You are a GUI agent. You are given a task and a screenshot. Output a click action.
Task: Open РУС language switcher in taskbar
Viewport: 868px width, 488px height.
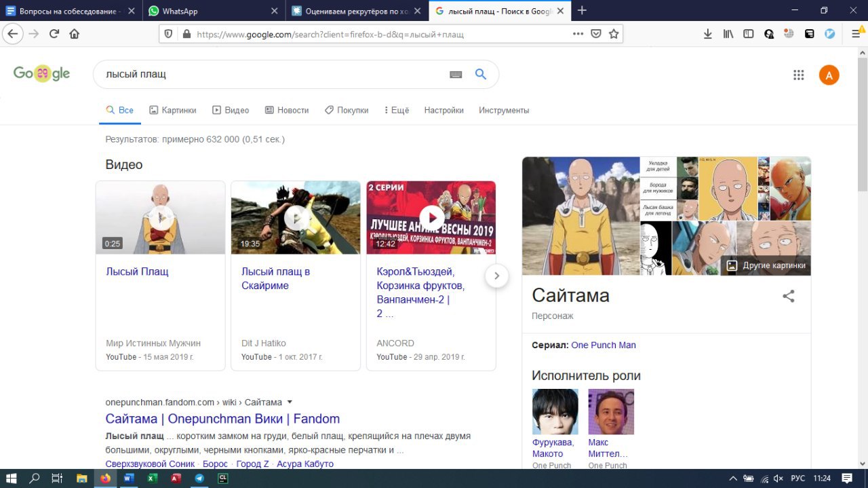pyautogui.click(x=797, y=478)
